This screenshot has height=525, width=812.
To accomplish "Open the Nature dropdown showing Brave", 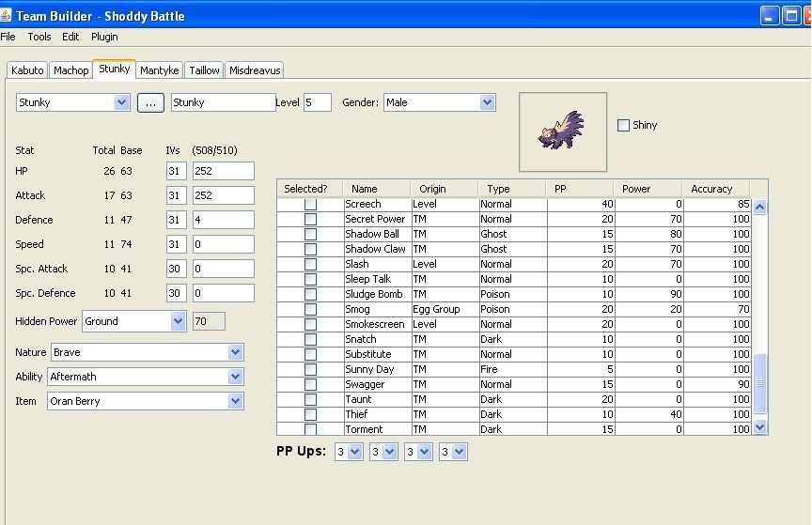I will click(x=235, y=352).
